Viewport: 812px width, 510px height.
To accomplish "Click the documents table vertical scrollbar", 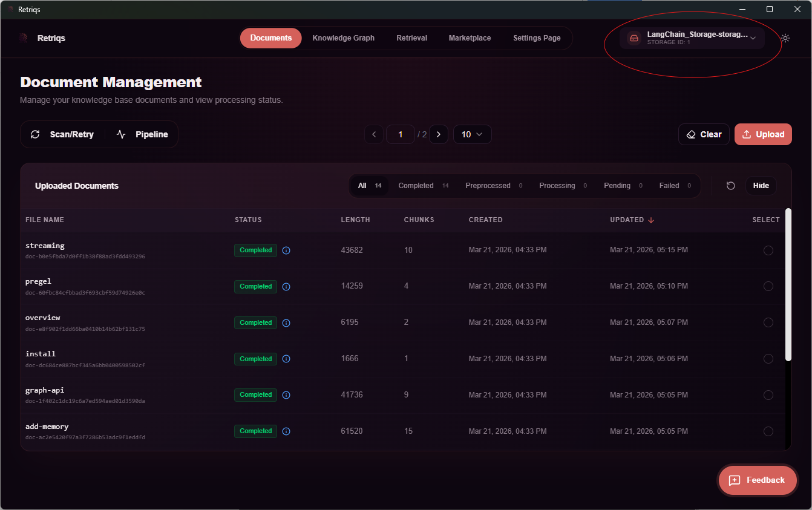I will [x=788, y=284].
